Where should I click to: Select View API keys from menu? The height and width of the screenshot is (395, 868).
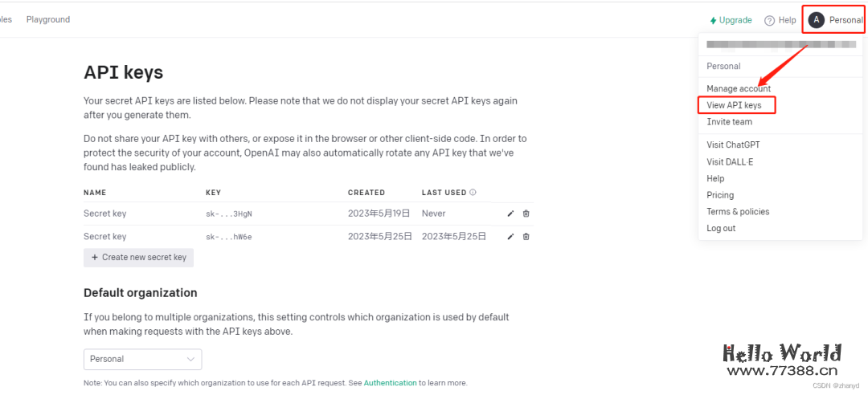point(734,105)
